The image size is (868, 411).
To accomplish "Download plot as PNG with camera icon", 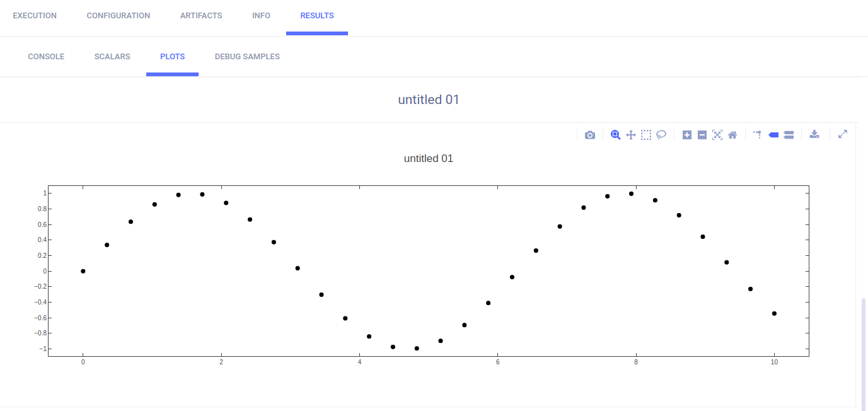I will click(x=590, y=135).
